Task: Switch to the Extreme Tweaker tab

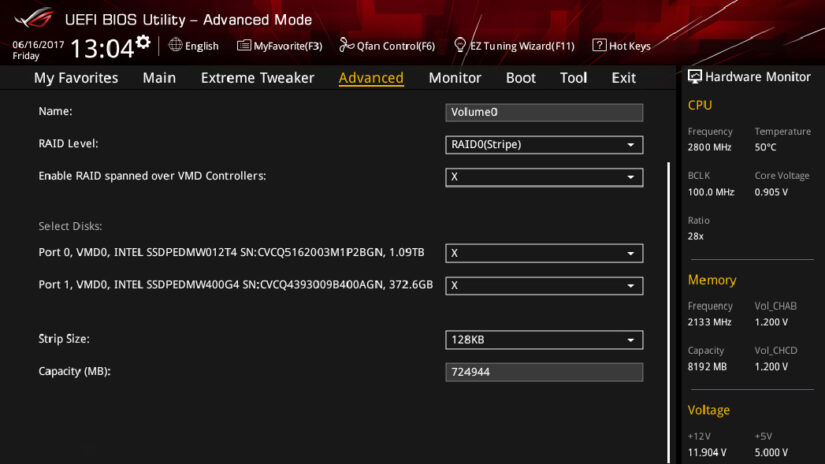Action: tap(257, 78)
